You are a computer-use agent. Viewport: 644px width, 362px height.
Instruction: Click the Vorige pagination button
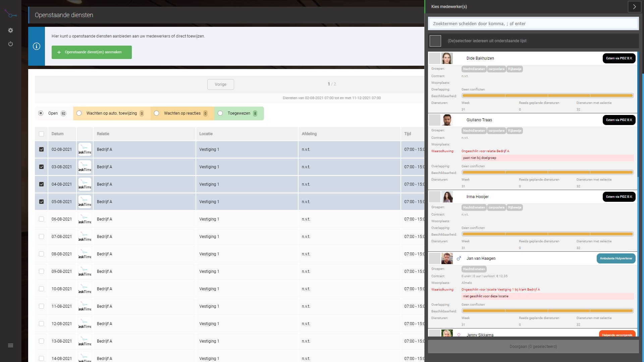(x=220, y=84)
